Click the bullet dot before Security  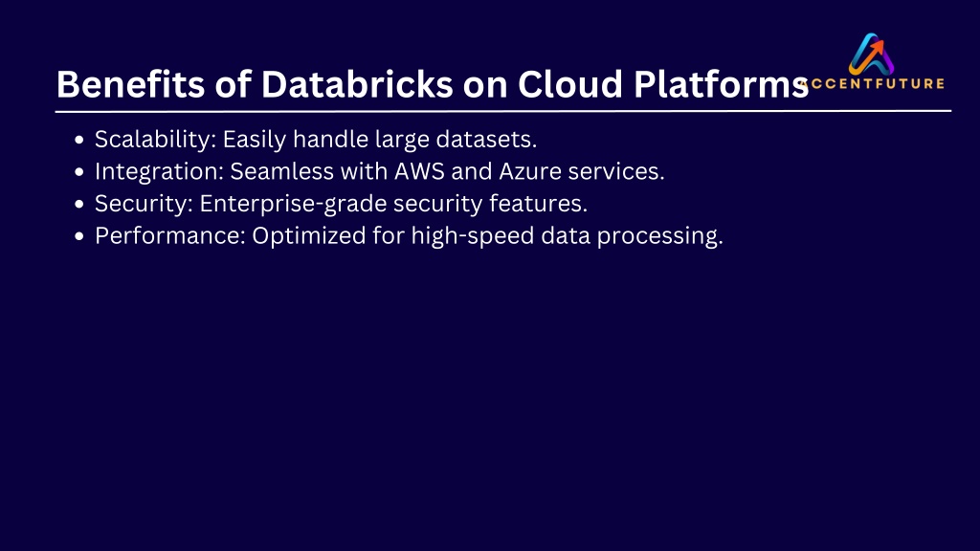coord(78,205)
